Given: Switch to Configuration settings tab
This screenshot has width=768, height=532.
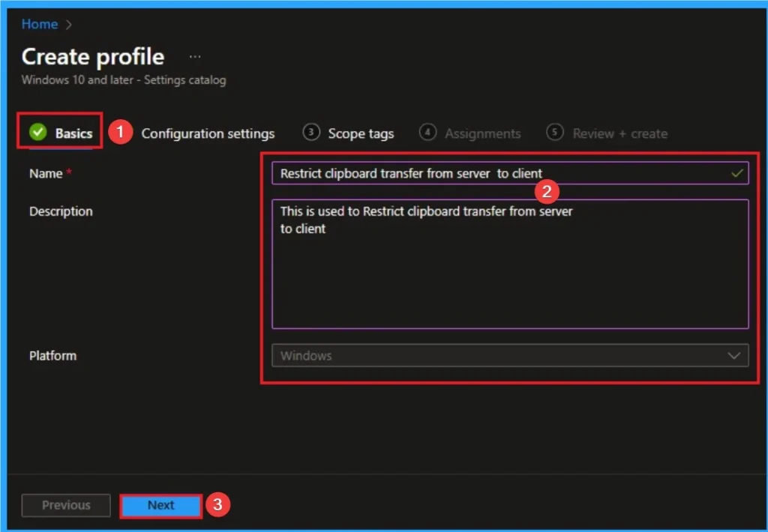Looking at the screenshot, I should tap(208, 133).
